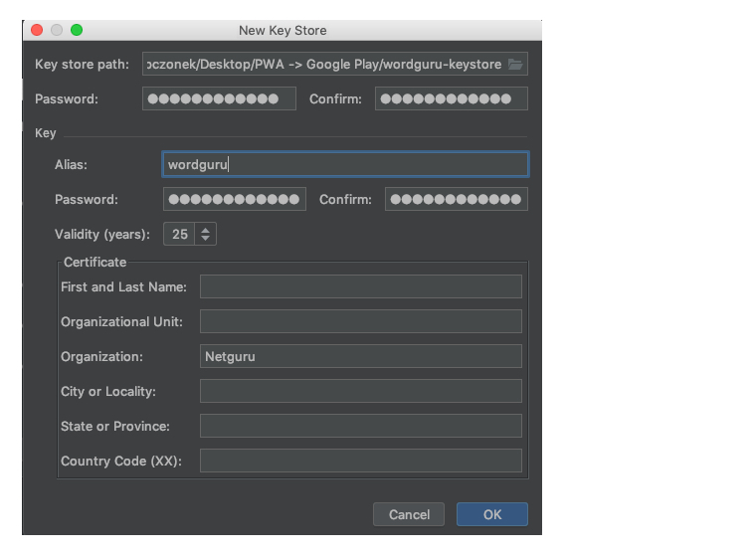Focus the First and Last Name field
Screen dimensions: 756x558
pos(361,286)
